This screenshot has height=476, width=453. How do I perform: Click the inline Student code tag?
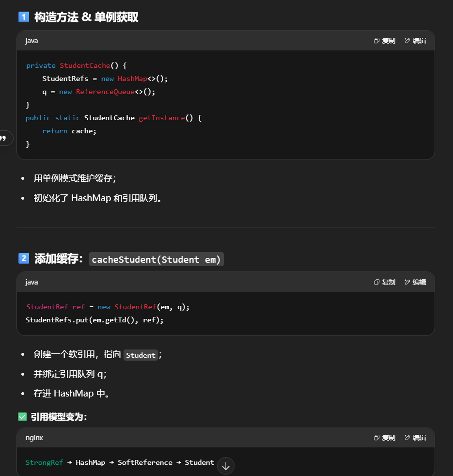(x=141, y=355)
